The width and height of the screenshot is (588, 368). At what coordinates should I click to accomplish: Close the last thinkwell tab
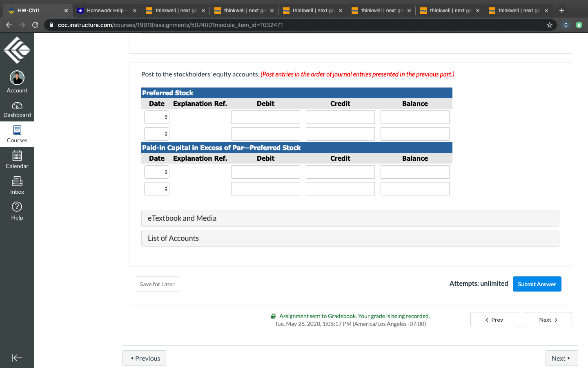(x=546, y=11)
